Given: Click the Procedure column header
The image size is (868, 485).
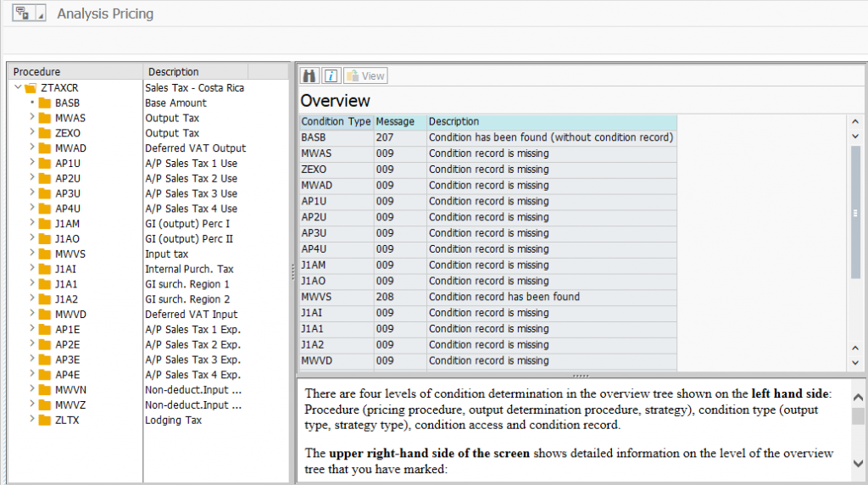Looking at the screenshot, I should [x=75, y=71].
